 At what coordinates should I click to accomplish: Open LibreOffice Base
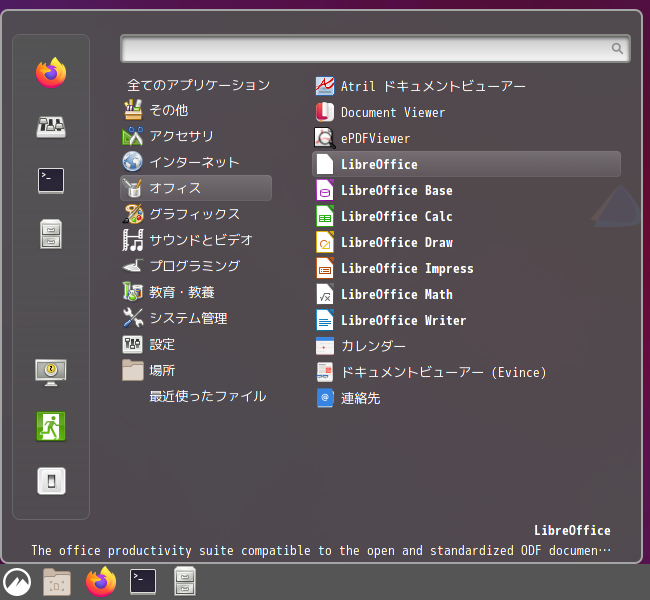tap(466, 190)
